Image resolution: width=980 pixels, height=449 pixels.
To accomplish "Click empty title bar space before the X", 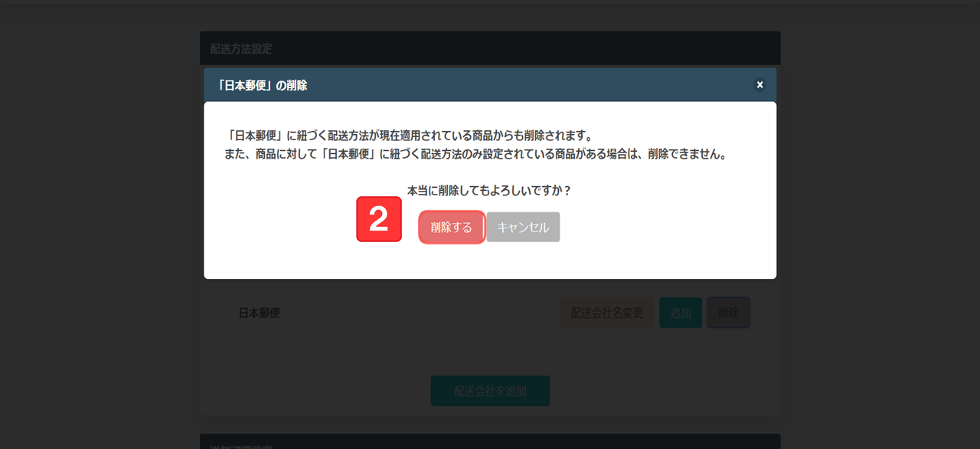I will (x=536, y=85).
